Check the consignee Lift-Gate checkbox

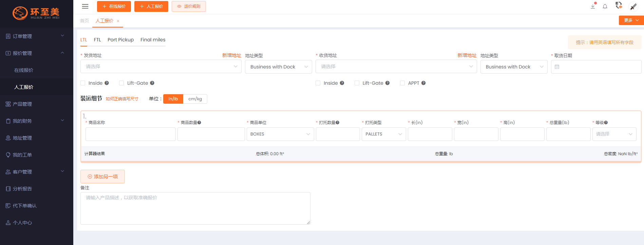357,83
